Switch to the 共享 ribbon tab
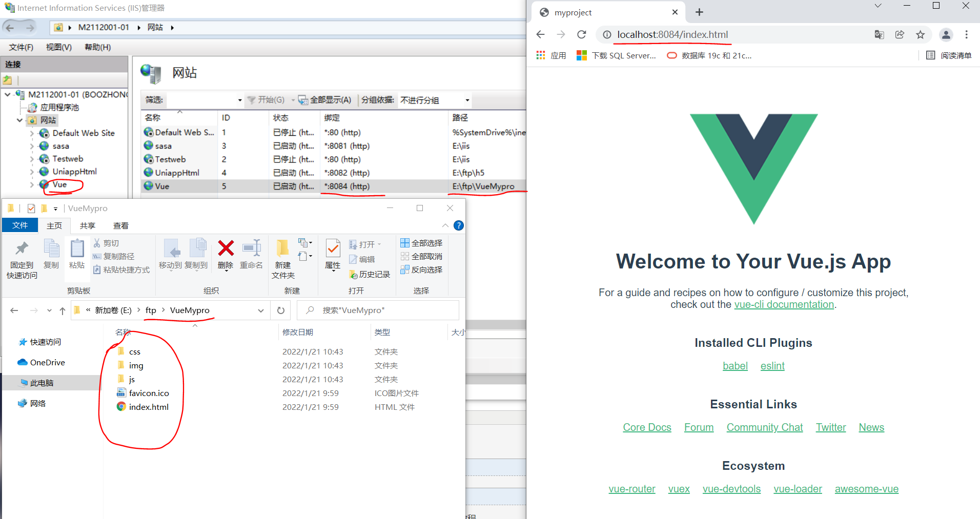 point(88,225)
